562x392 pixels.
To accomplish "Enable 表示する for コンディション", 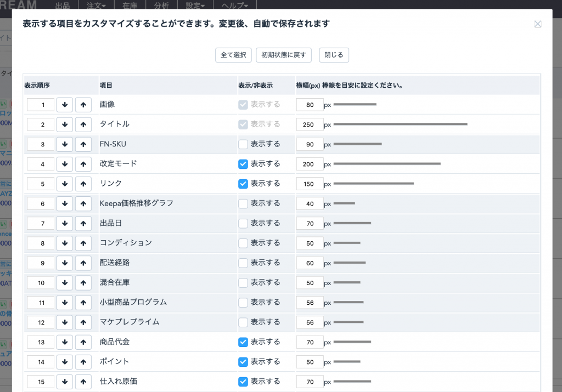I will click(x=243, y=243).
